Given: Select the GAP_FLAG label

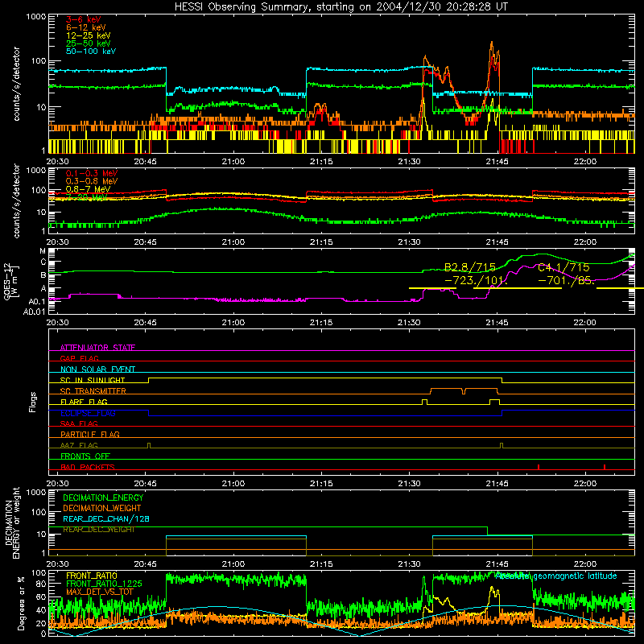Looking at the screenshot, I should point(79,358).
